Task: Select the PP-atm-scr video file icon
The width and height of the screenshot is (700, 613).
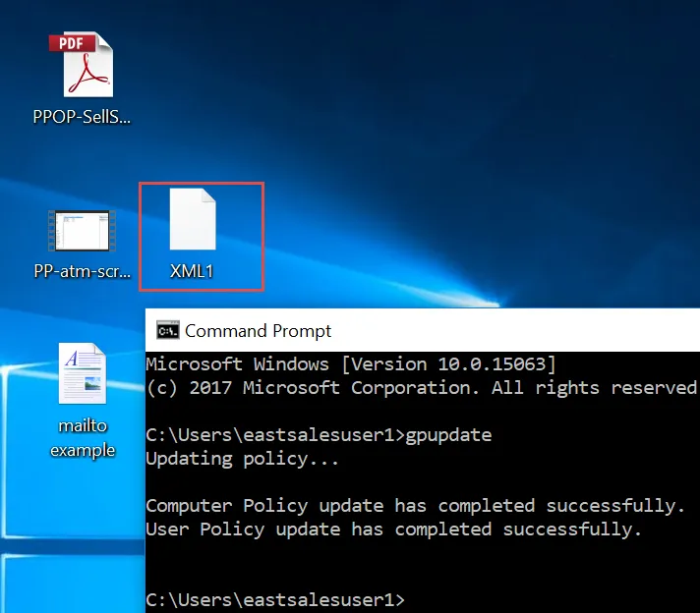Action: tap(83, 231)
